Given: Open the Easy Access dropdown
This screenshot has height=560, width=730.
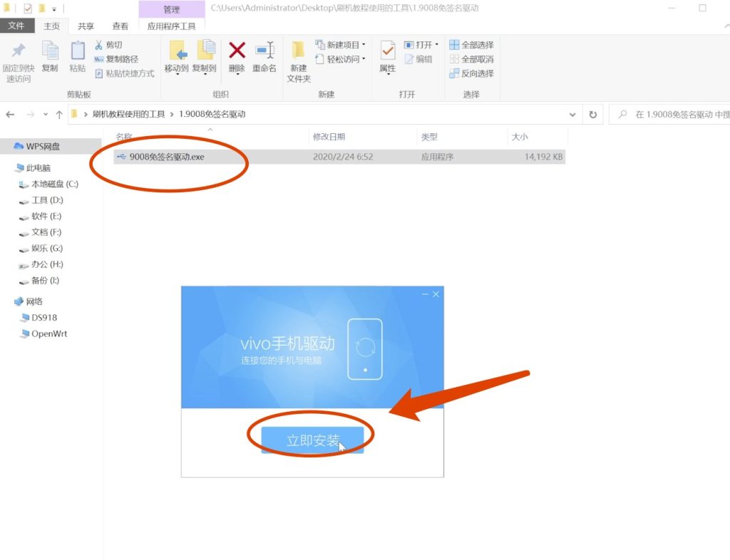Looking at the screenshot, I should tap(340, 59).
